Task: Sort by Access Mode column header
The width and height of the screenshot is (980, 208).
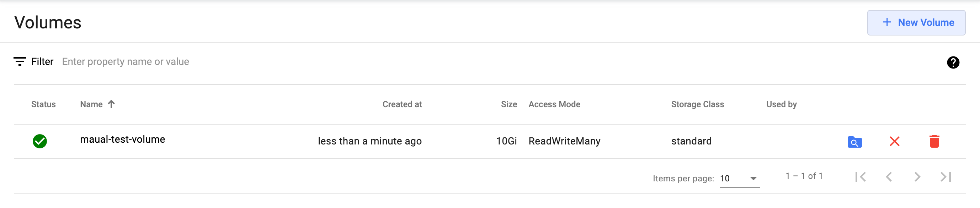Action: point(554,104)
